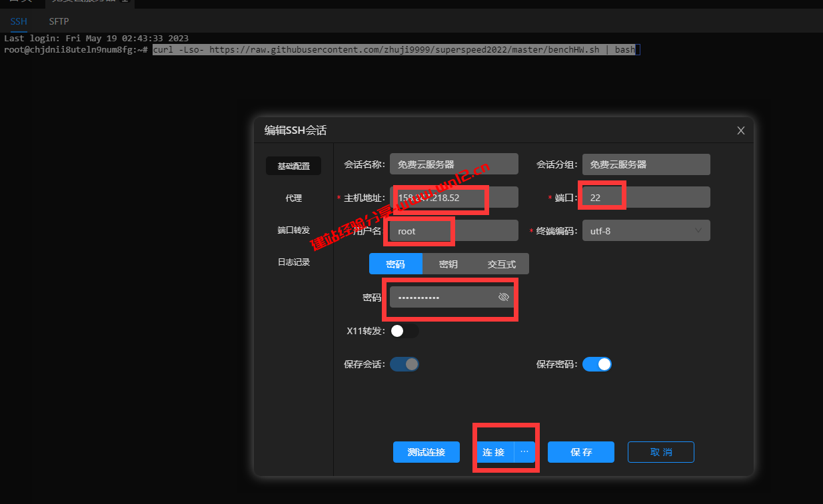Switch to the SFTP tab
823x504 pixels.
(x=59, y=21)
